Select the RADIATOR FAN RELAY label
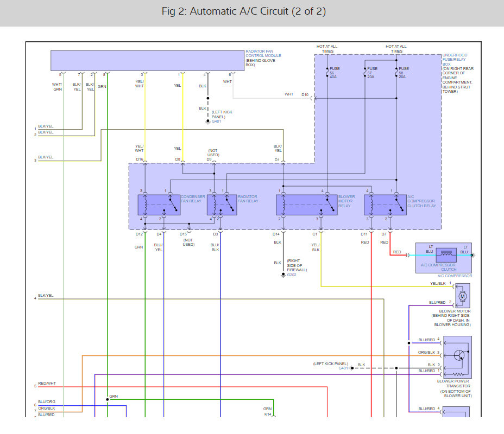Viewport: 504px width, 434px height. pyautogui.click(x=248, y=199)
